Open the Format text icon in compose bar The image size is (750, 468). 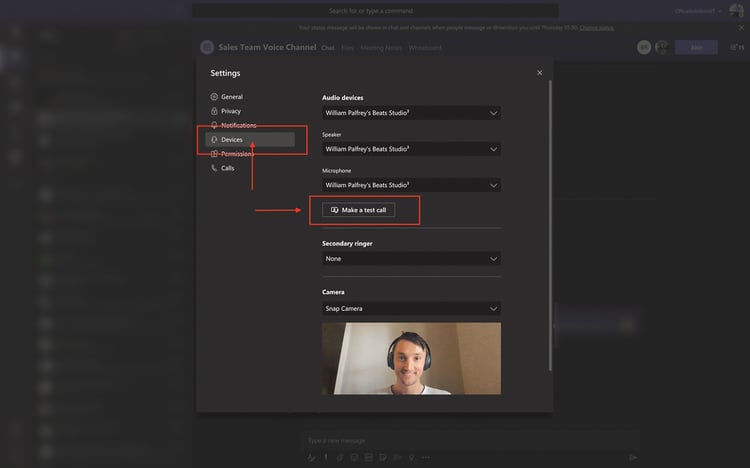(x=311, y=457)
